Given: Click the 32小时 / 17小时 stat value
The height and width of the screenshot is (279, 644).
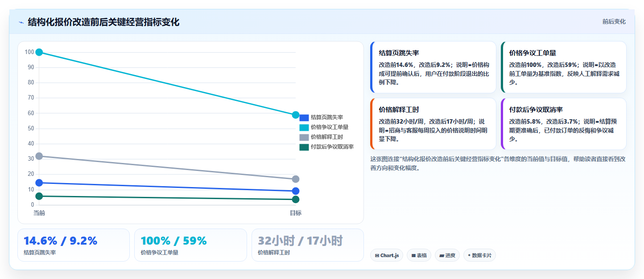Looking at the screenshot, I should [x=300, y=241].
